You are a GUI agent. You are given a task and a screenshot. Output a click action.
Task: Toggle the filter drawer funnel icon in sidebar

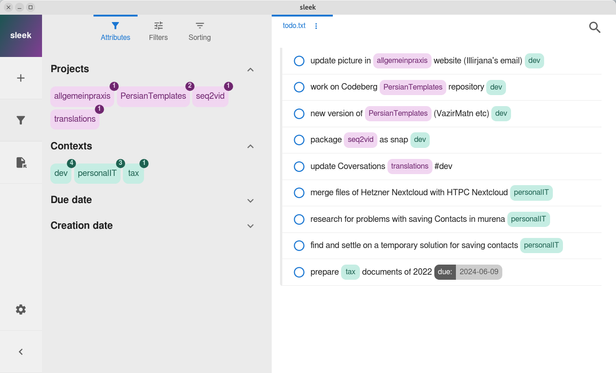[21, 120]
